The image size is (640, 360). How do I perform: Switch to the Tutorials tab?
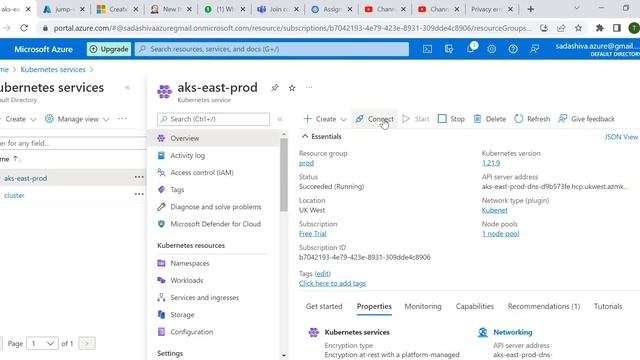coord(608,306)
